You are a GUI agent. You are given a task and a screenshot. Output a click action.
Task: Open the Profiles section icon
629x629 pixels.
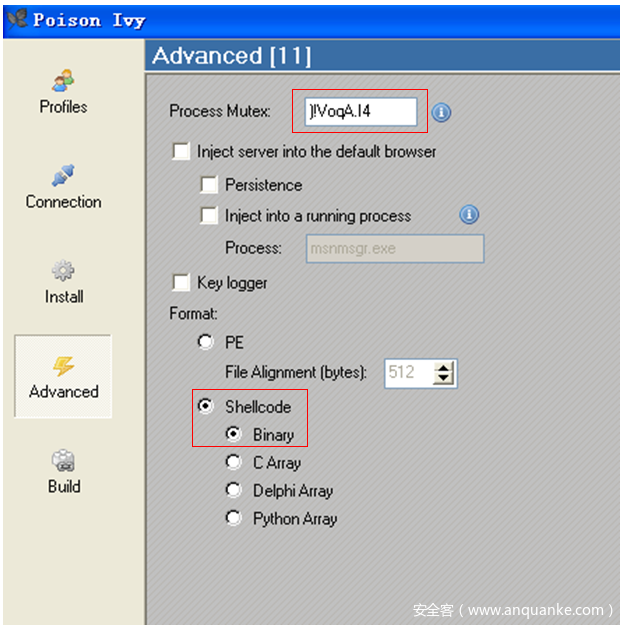63,80
